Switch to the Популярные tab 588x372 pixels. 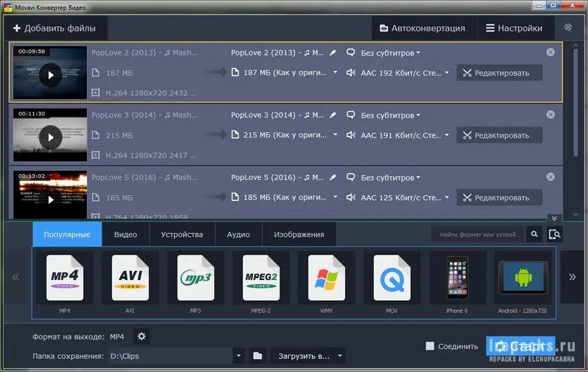click(67, 234)
